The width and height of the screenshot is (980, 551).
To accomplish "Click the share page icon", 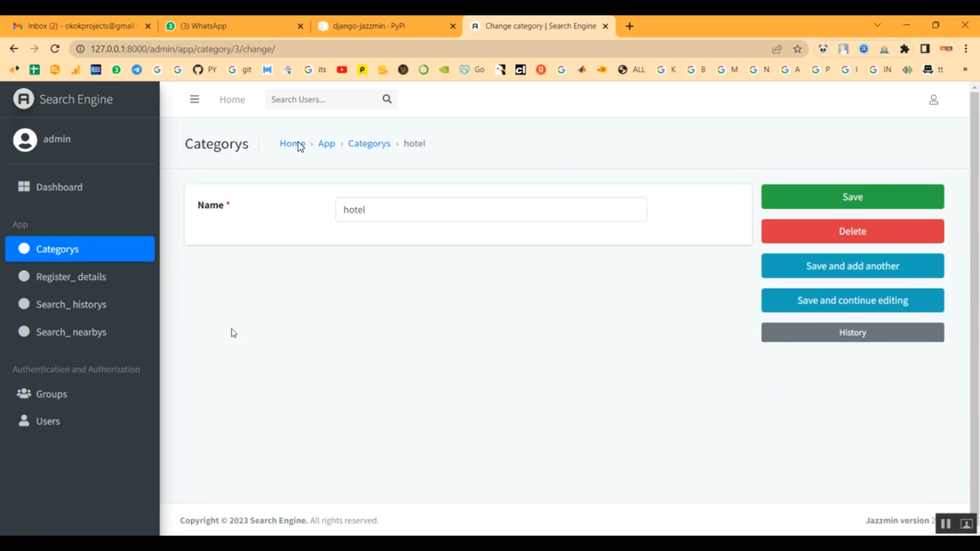I will tap(777, 49).
